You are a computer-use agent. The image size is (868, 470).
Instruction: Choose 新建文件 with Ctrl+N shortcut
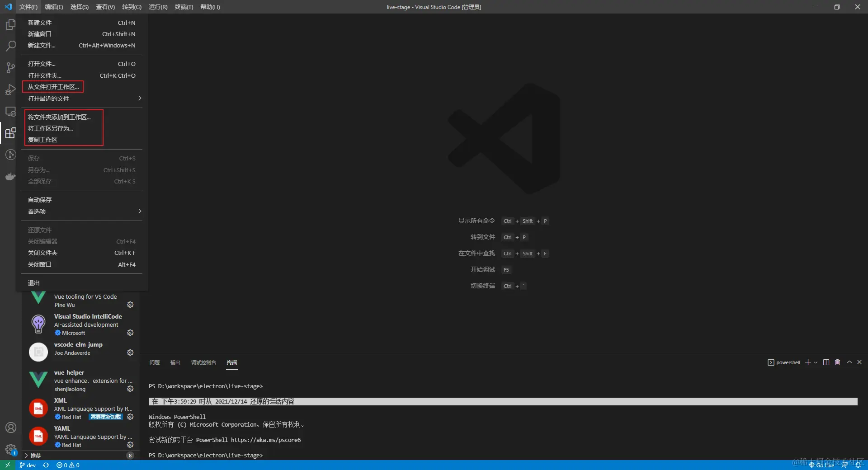tap(81, 23)
